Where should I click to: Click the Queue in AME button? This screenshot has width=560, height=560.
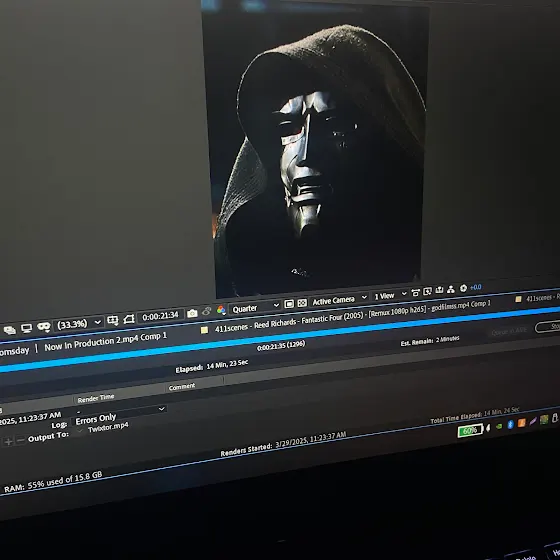click(509, 331)
